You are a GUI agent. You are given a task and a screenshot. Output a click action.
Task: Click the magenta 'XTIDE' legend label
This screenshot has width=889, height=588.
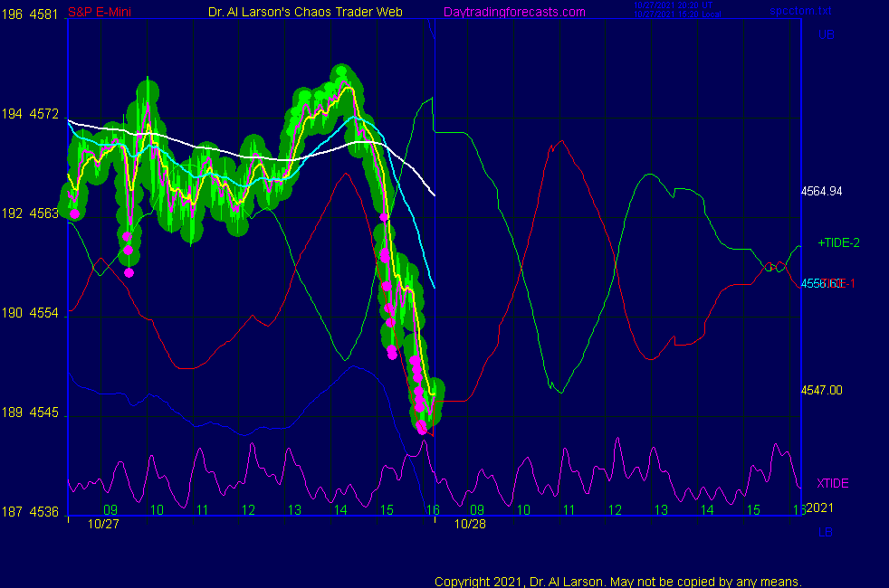[832, 483]
